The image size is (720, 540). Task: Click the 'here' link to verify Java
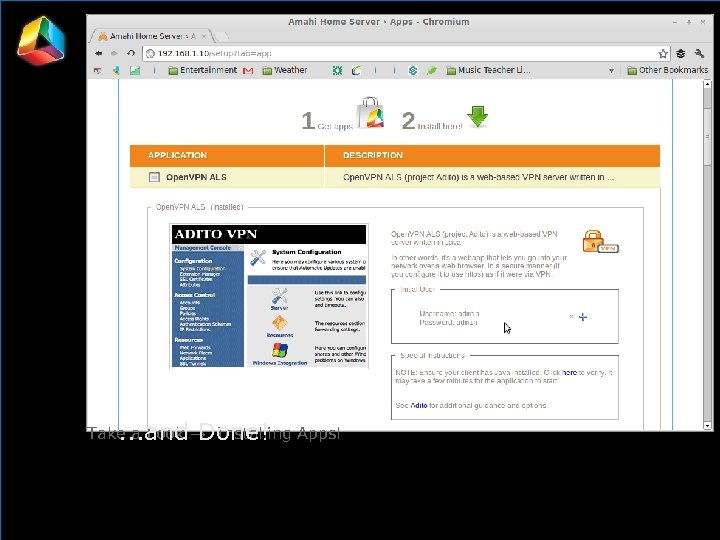pyautogui.click(x=569, y=372)
